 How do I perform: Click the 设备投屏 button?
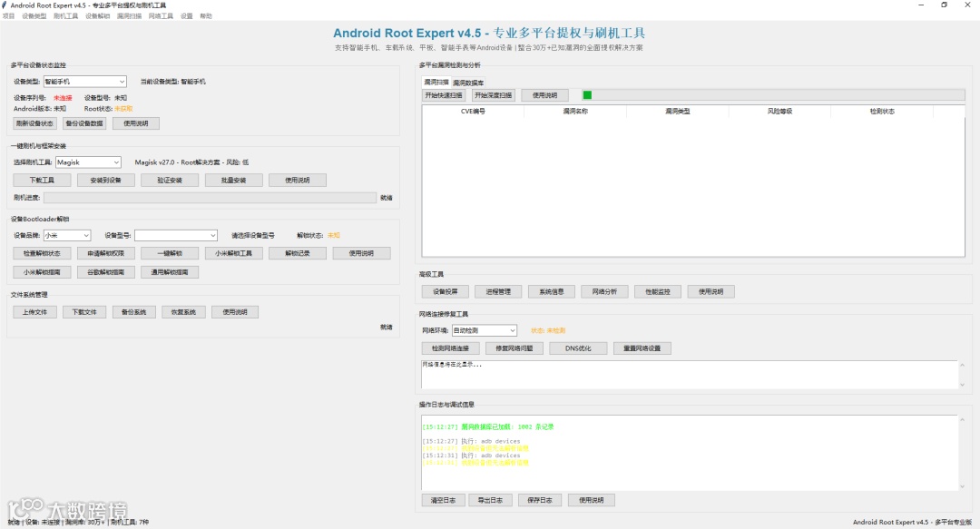pyautogui.click(x=446, y=291)
